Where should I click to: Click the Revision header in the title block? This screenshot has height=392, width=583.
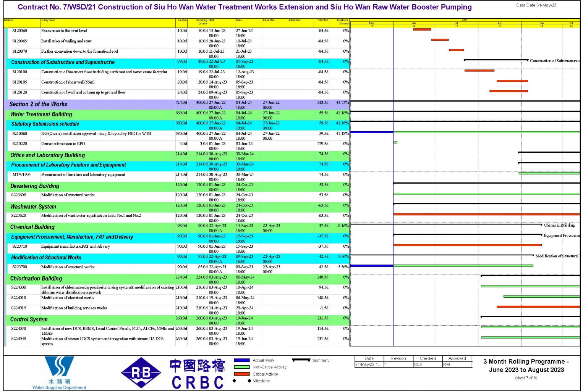[x=398, y=358]
